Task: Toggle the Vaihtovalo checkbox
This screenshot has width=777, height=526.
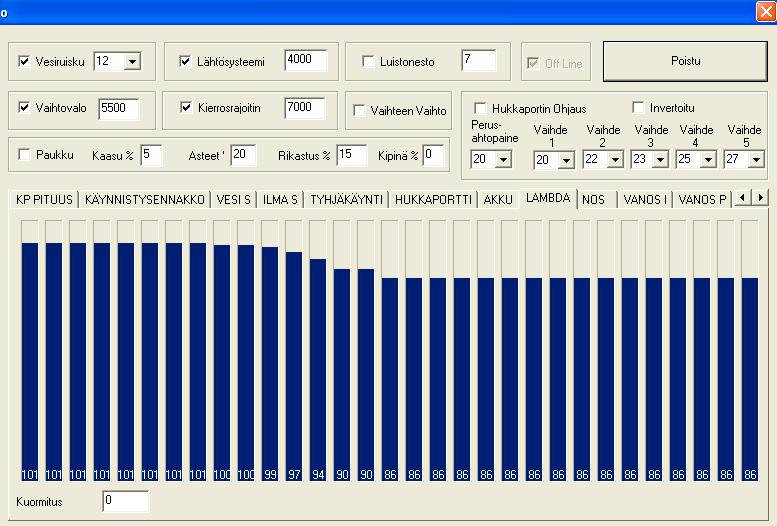Action: 24,107
